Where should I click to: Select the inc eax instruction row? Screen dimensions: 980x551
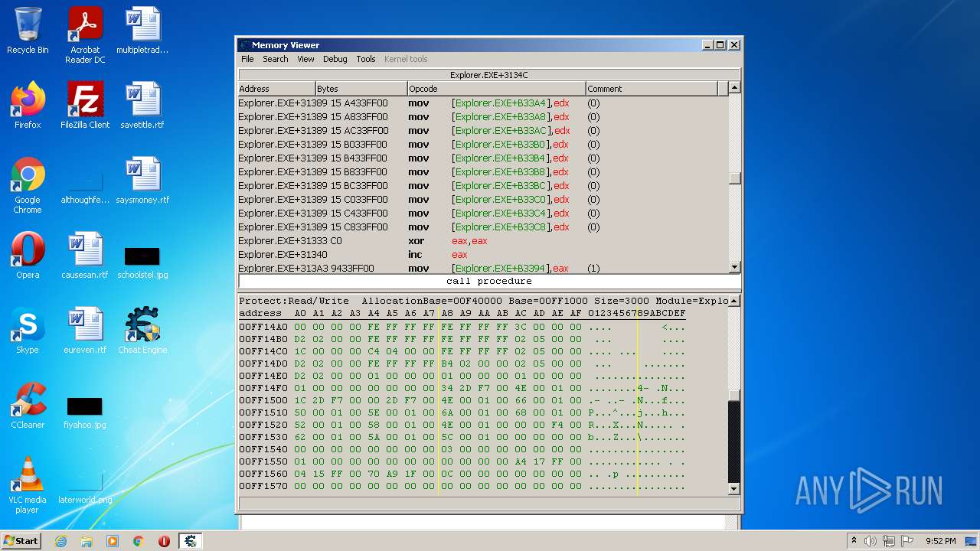click(482, 255)
